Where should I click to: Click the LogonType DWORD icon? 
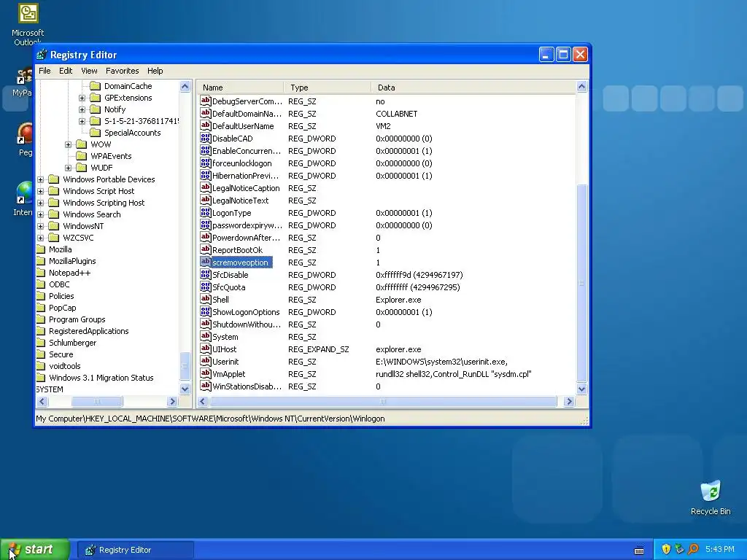click(205, 212)
